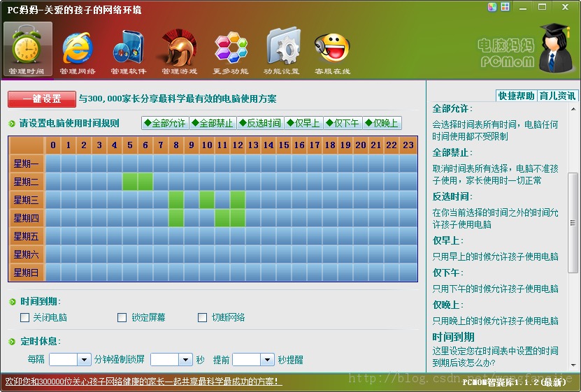This screenshot has height=392, width=581.
Task: Toggle 星期四 hour 12 time cell
Action: 238,218
